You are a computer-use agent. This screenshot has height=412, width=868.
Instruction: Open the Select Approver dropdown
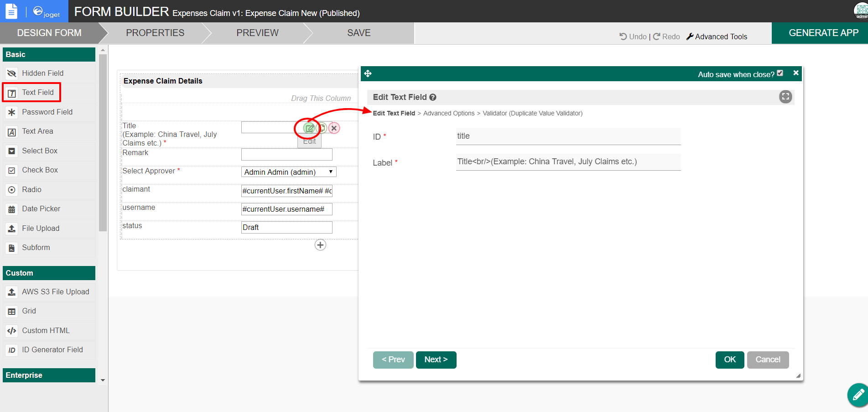coord(288,172)
